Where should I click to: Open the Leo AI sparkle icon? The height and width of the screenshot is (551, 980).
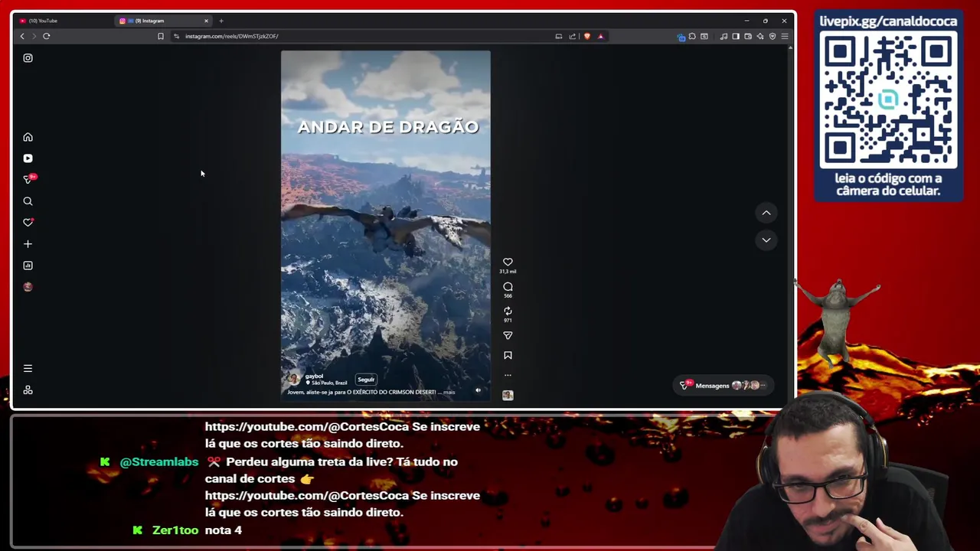tap(760, 36)
